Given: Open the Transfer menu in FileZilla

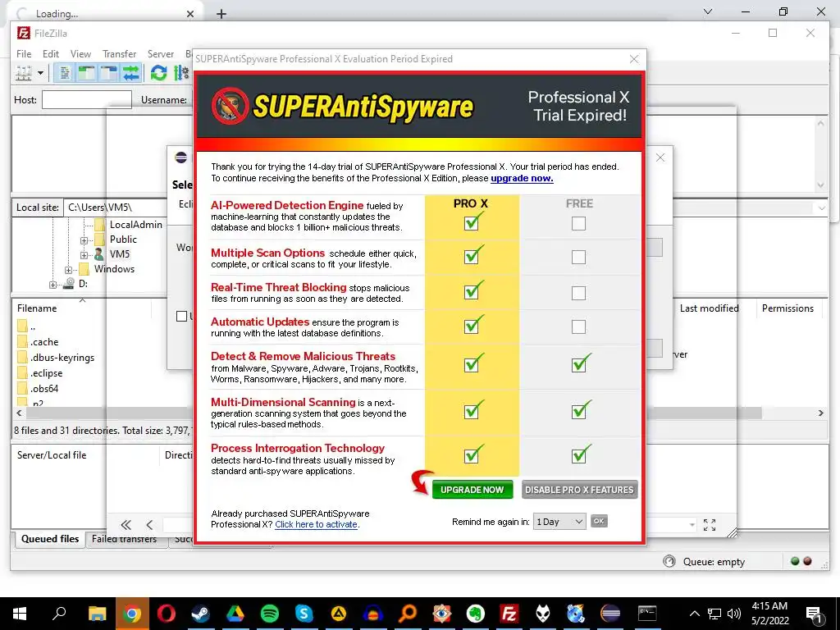Looking at the screenshot, I should tap(120, 54).
